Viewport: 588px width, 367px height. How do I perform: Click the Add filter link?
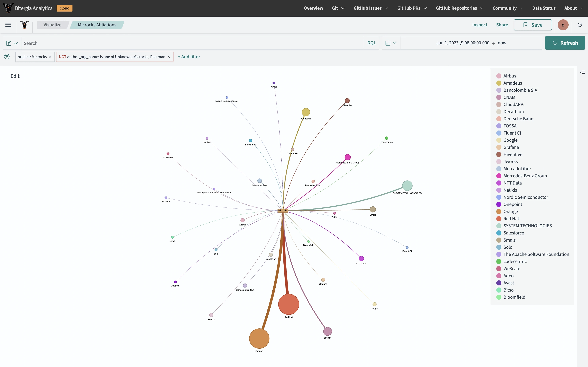tap(189, 57)
